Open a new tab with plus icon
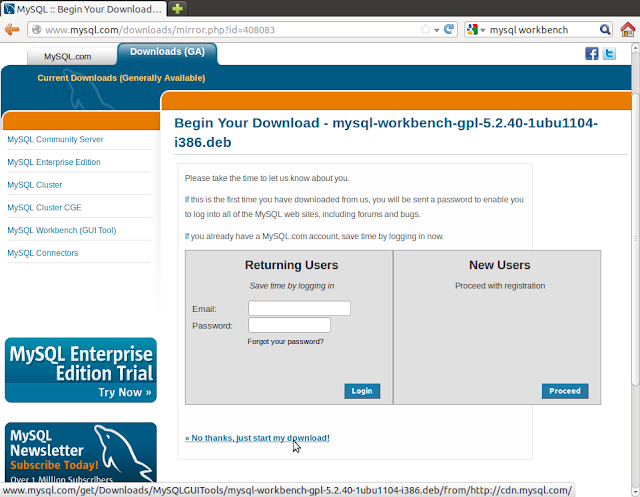Viewport: 640px width, 497px height. click(x=177, y=9)
